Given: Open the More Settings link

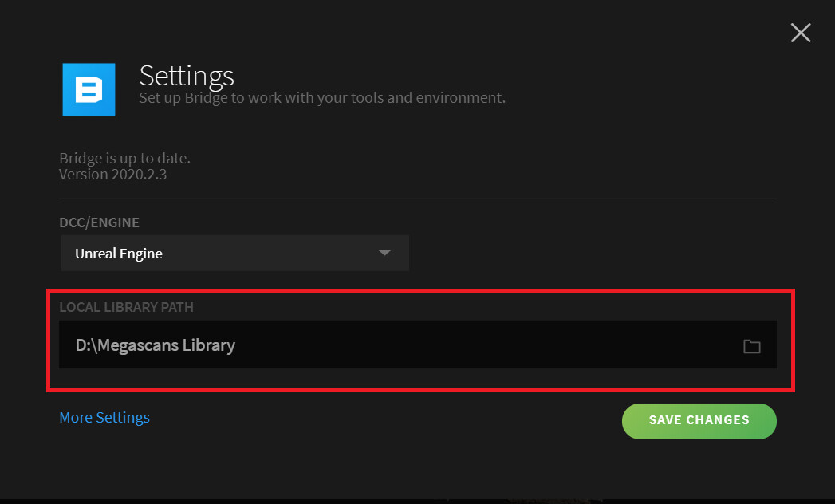Looking at the screenshot, I should click(104, 417).
